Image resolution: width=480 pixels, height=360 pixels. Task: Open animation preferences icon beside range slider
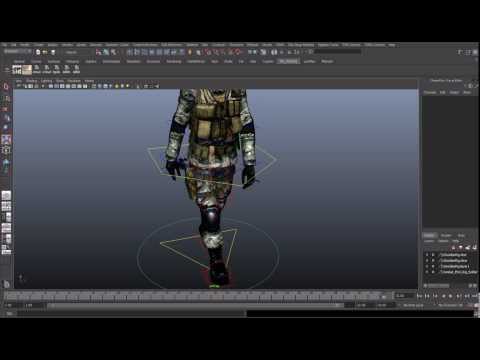pyautogui.click(x=476, y=305)
